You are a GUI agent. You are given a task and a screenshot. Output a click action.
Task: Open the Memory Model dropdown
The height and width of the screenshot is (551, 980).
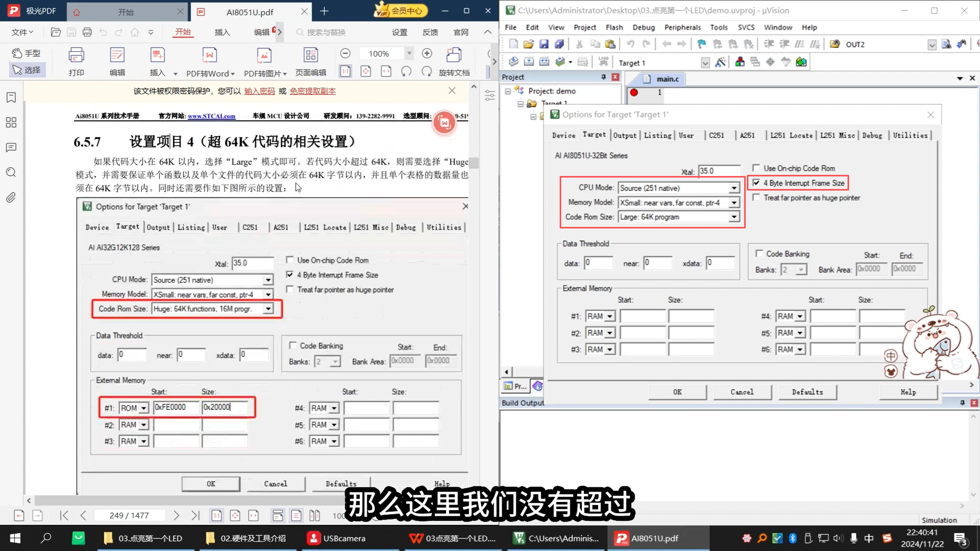(734, 202)
